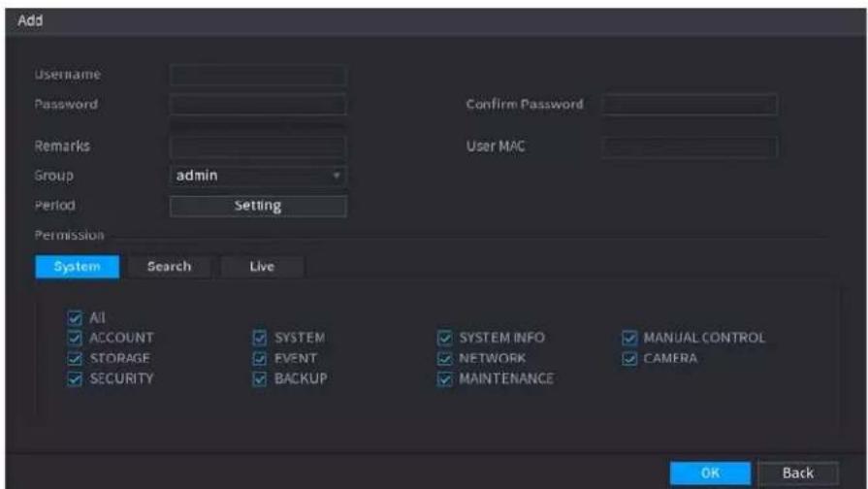Uncheck the SECURITY permission checkbox

coord(75,378)
